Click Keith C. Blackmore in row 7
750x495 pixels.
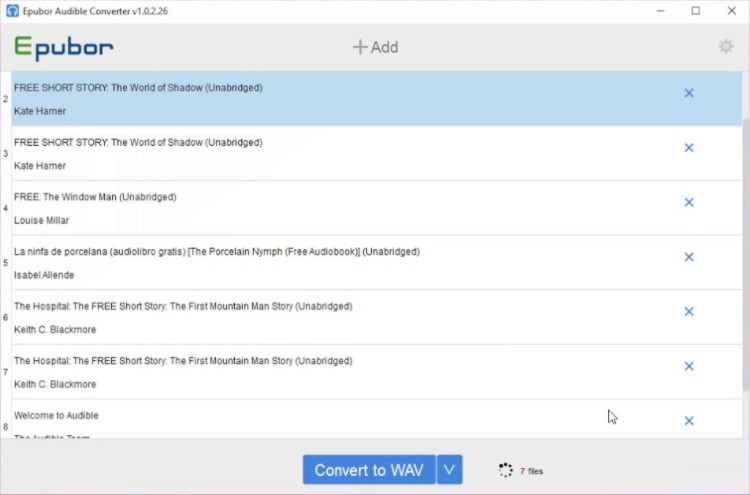55,384
